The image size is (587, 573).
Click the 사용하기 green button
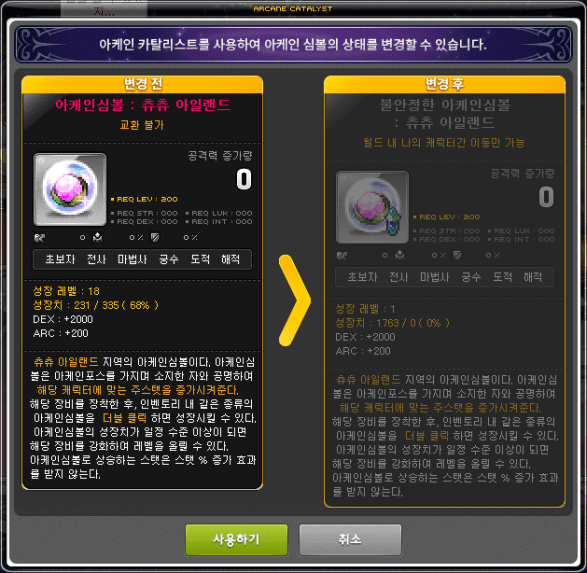tap(237, 539)
